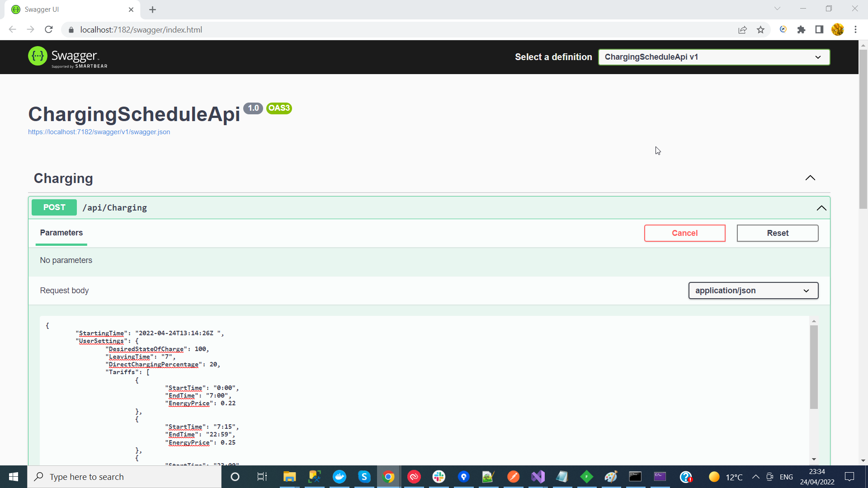Open the application/json content type dropdown
Viewport: 868px width, 488px height.
[753, 291]
